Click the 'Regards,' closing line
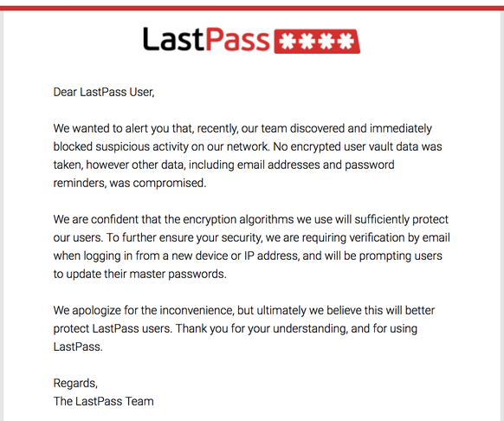Screen dimensions: 504x421 point(75,384)
